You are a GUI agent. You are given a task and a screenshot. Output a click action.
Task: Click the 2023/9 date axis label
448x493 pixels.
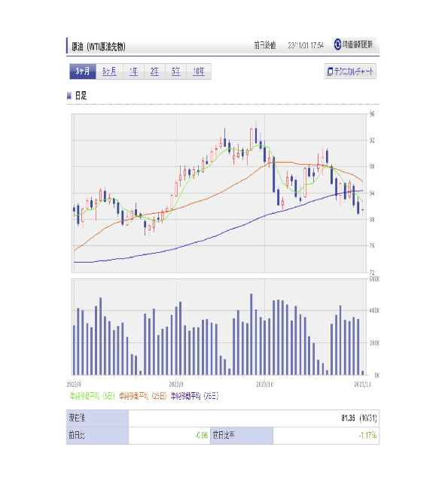point(176,385)
